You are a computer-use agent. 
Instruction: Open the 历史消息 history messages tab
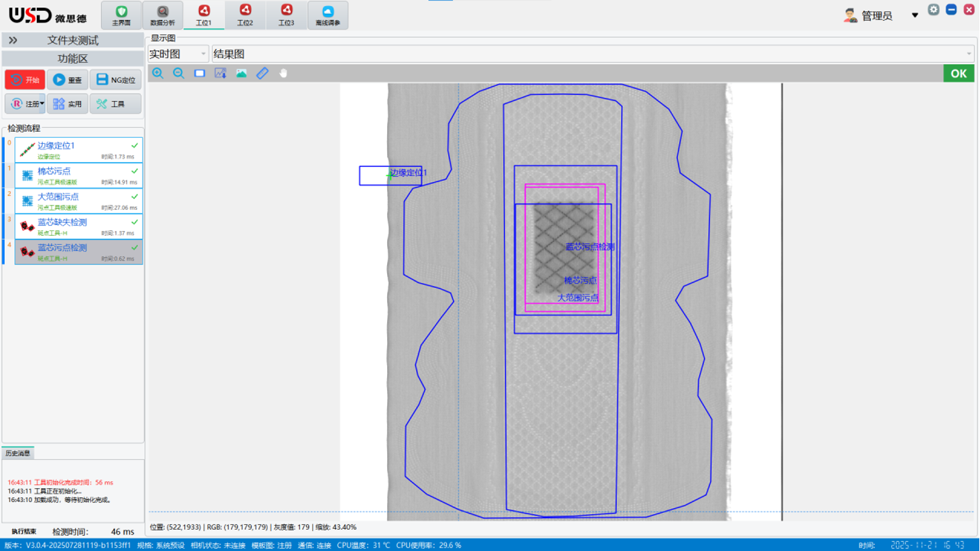click(18, 453)
